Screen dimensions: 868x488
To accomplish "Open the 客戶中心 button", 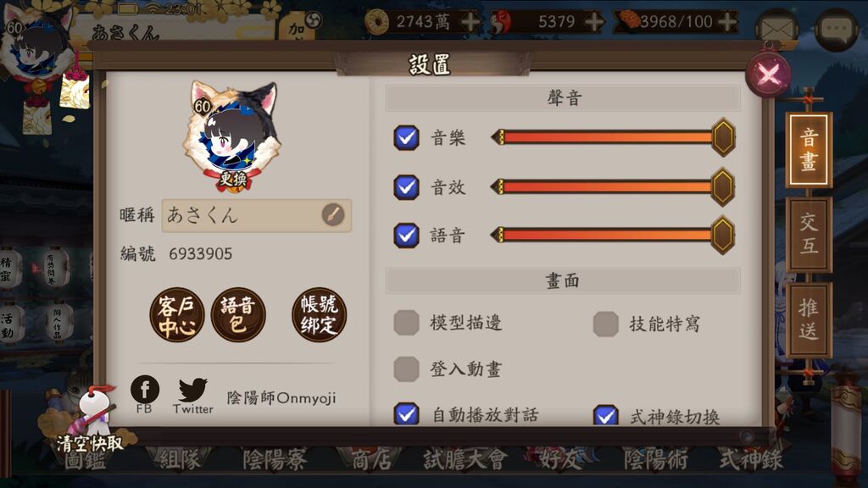I will (x=177, y=314).
